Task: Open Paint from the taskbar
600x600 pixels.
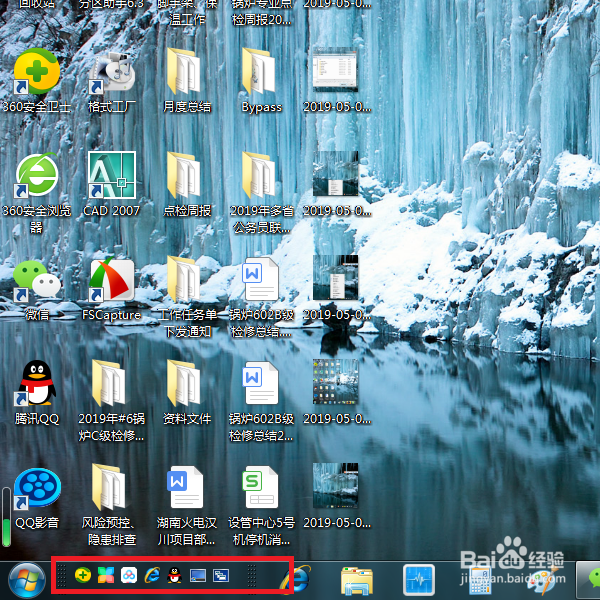Action: point(540,582)
